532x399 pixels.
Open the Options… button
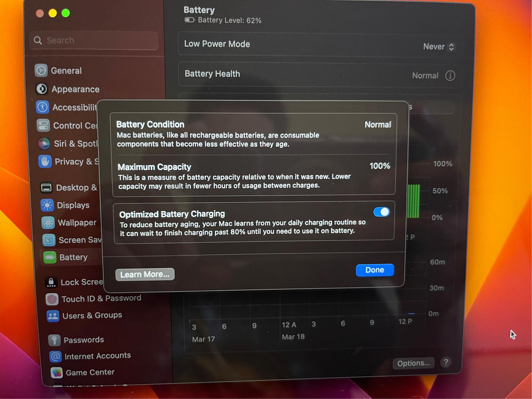click(413, 363)
